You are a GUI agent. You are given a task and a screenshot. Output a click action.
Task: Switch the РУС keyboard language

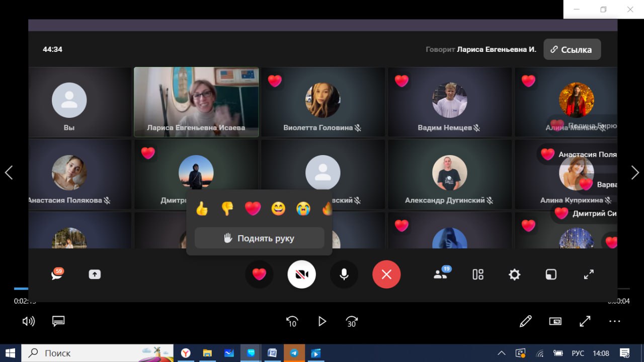578,353
